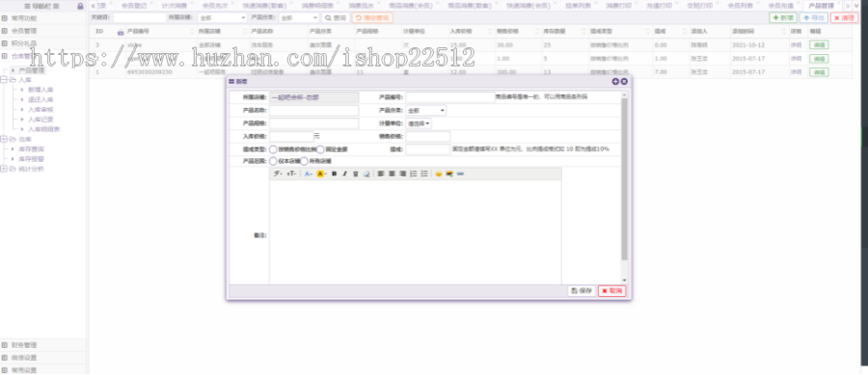Insert a numbered list in the editor
Viewport: 868px width, 375px height.
[x=414, y=174]
